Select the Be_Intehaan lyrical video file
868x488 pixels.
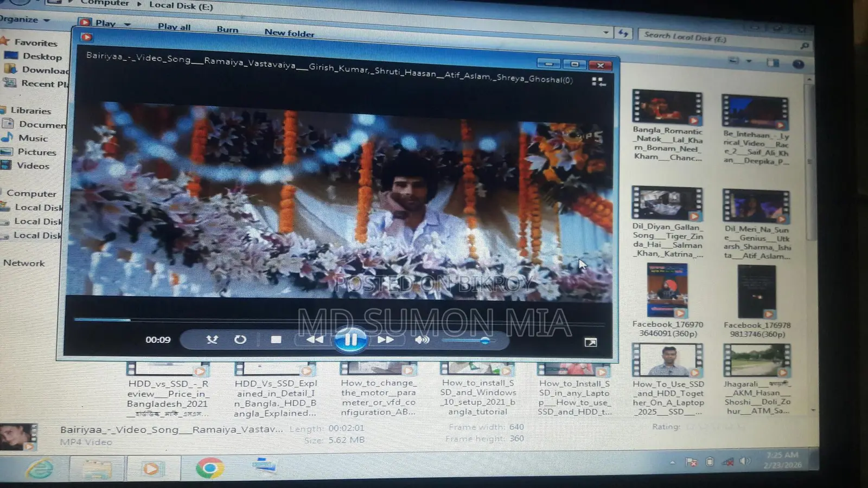(756, 130)
